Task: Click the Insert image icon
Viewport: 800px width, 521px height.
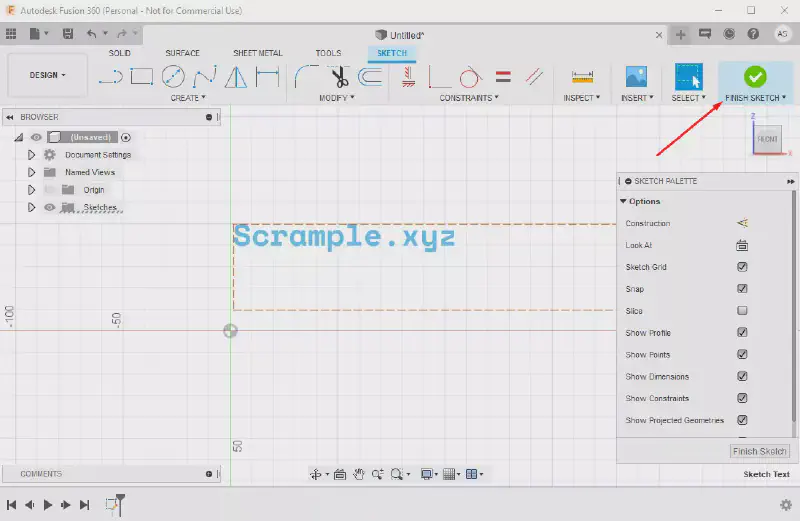Action: (x=636, y=76)
